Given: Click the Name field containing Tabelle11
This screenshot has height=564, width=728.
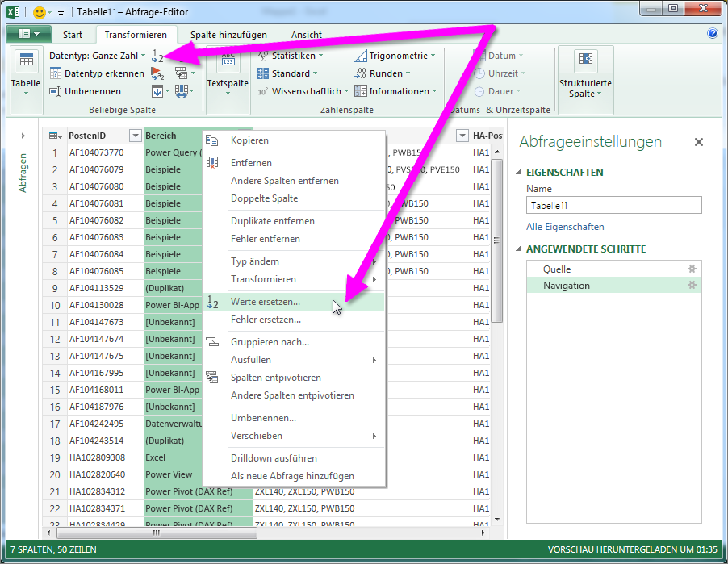Looking at the screenshot, I should (613, 205).
